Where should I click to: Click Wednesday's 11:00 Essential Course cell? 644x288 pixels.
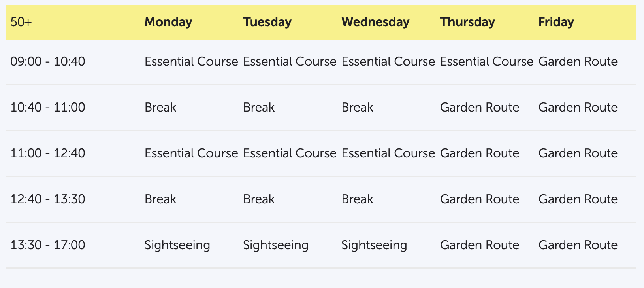tap(388, 153)
